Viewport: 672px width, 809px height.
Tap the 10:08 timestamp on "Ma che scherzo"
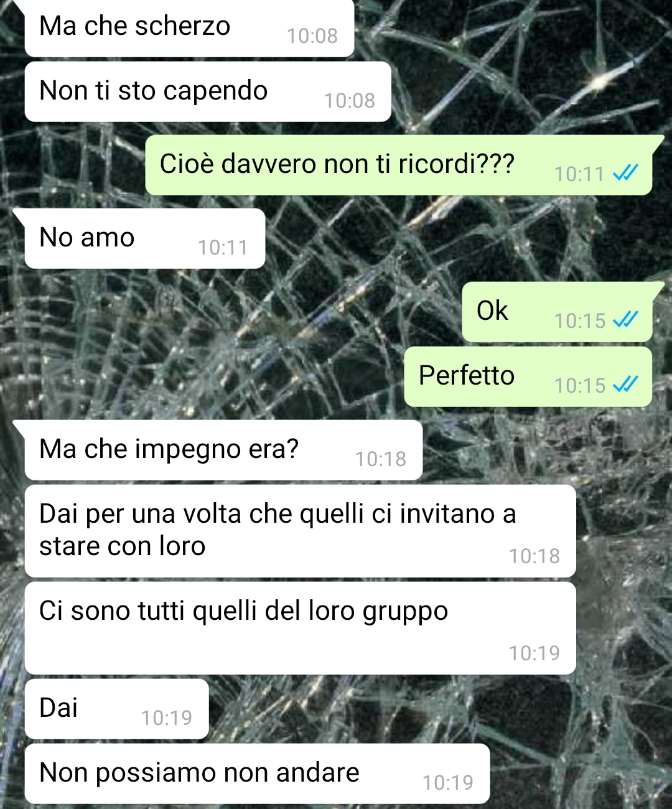tap(312, 36)
